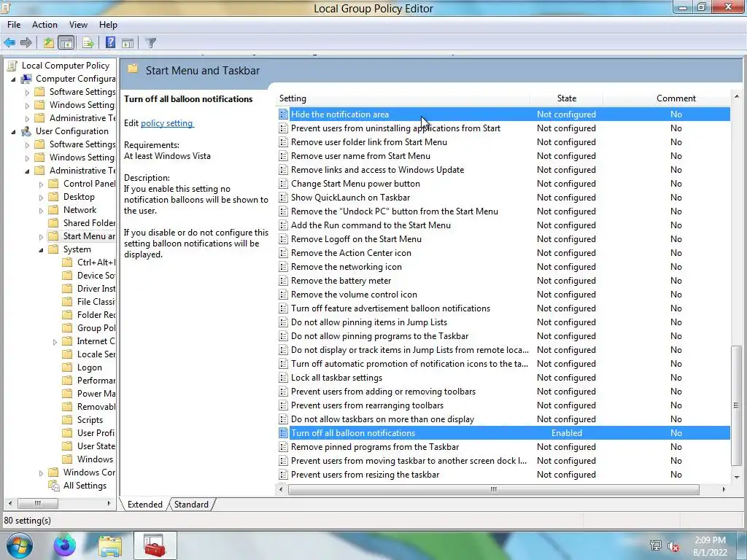
Task: Sort by the State column header
Action: click(566, 98)
